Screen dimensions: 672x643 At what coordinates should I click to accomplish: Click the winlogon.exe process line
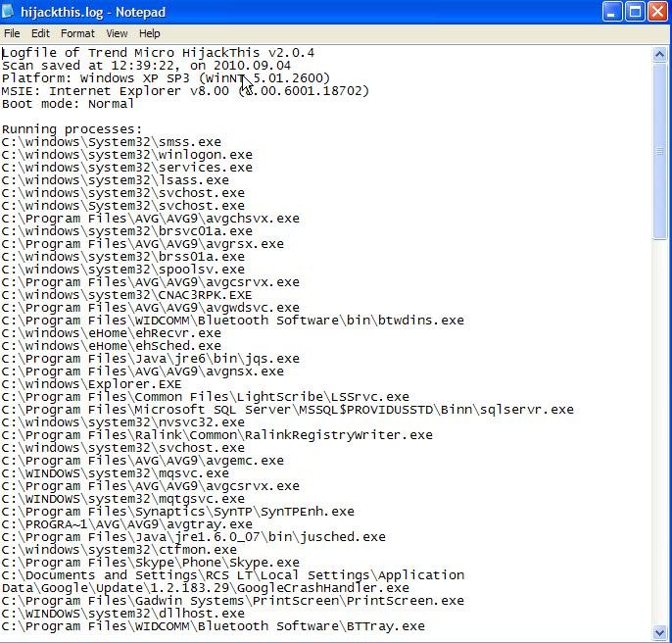(127, 155)
